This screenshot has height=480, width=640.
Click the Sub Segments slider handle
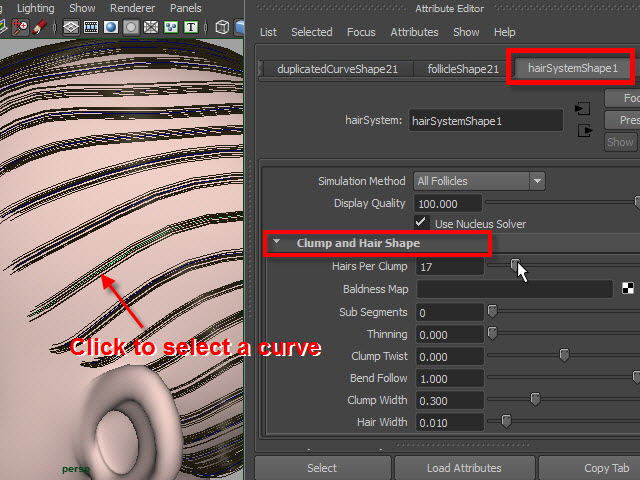pyautogui.click(x=492, y=311)
